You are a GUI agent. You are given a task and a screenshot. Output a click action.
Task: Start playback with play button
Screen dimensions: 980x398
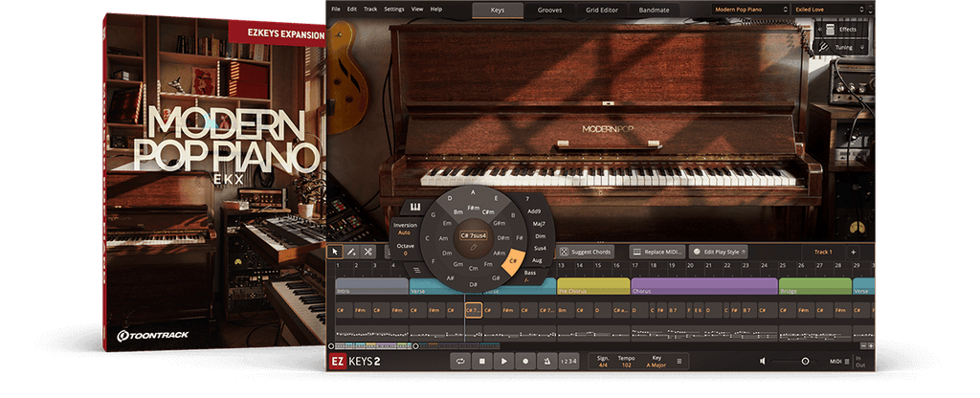pos(503,361)
